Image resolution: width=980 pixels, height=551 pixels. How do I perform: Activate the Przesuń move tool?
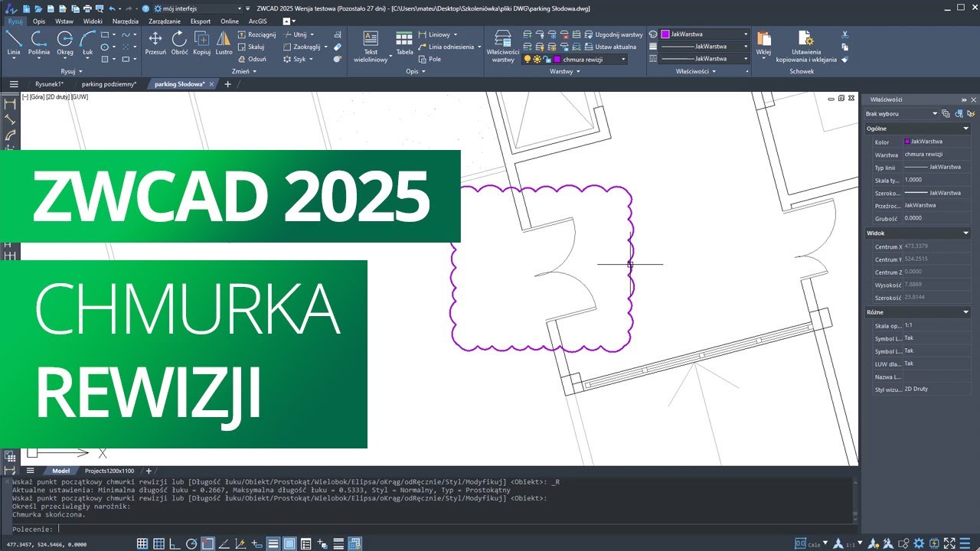click(x=155, y=43)
